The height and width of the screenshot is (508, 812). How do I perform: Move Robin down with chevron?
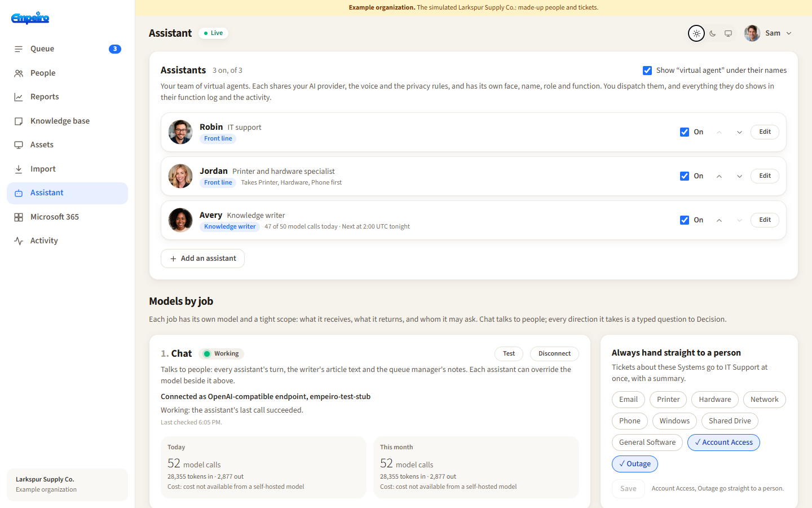[x=739, y=132]
